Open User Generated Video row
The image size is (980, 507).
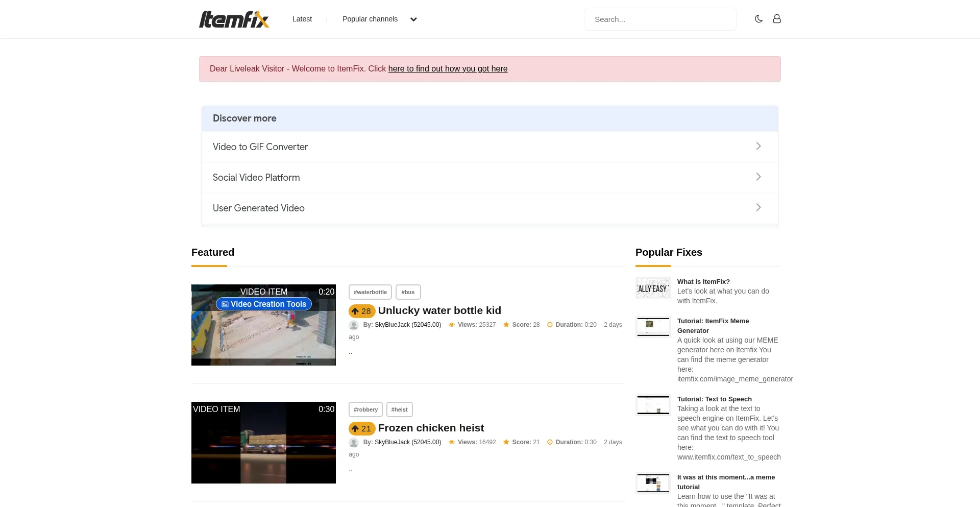pos(490,208)
